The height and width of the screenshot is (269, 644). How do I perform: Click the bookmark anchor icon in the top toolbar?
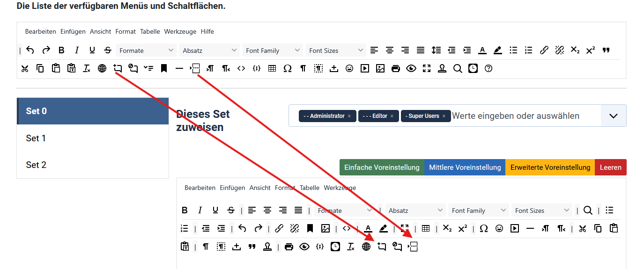[x=164, y=68]
